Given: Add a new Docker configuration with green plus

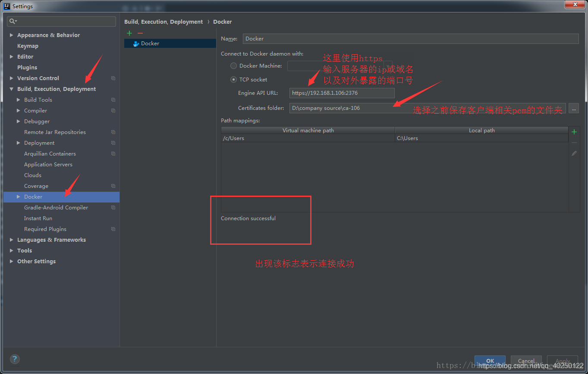Looking at the screenshot, I should click(x=129, y=33).
